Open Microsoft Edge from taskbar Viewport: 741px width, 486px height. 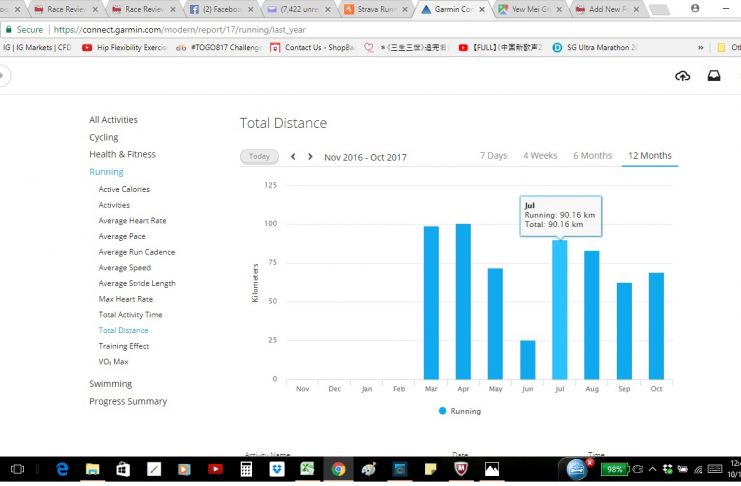tap(62, 468)
